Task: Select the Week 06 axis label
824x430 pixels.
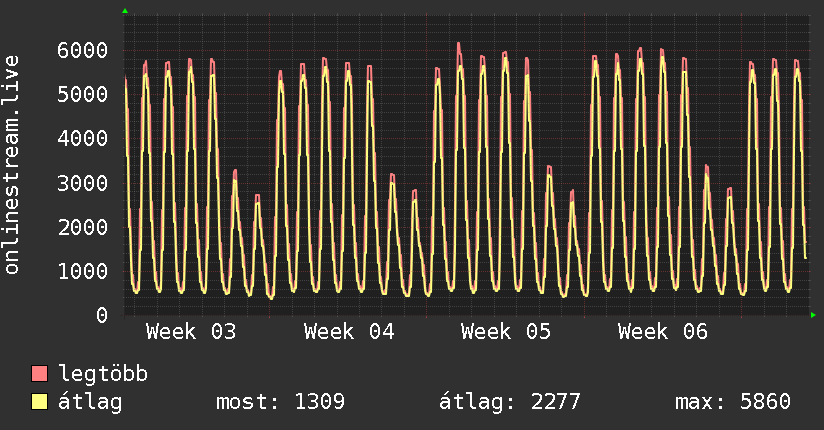Action: (663, 332)
